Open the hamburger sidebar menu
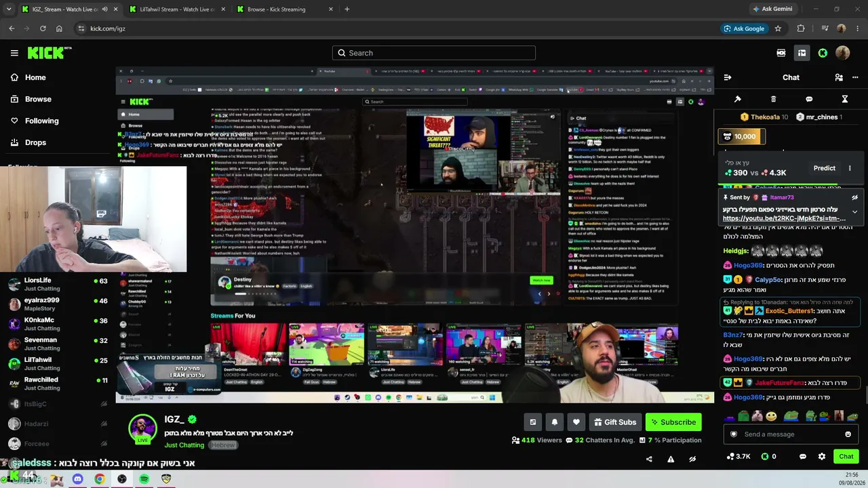The width and height of the screenshot is (868, 488). [x=14, y=53]
